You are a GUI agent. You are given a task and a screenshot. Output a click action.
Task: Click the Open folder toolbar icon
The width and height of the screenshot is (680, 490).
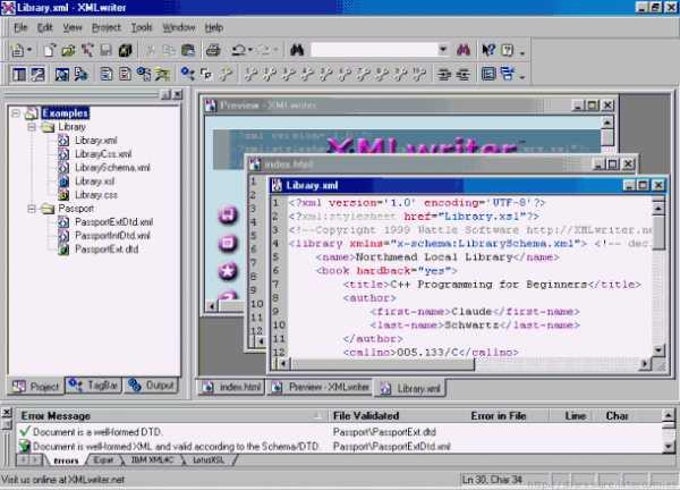(x=68, y=50)
